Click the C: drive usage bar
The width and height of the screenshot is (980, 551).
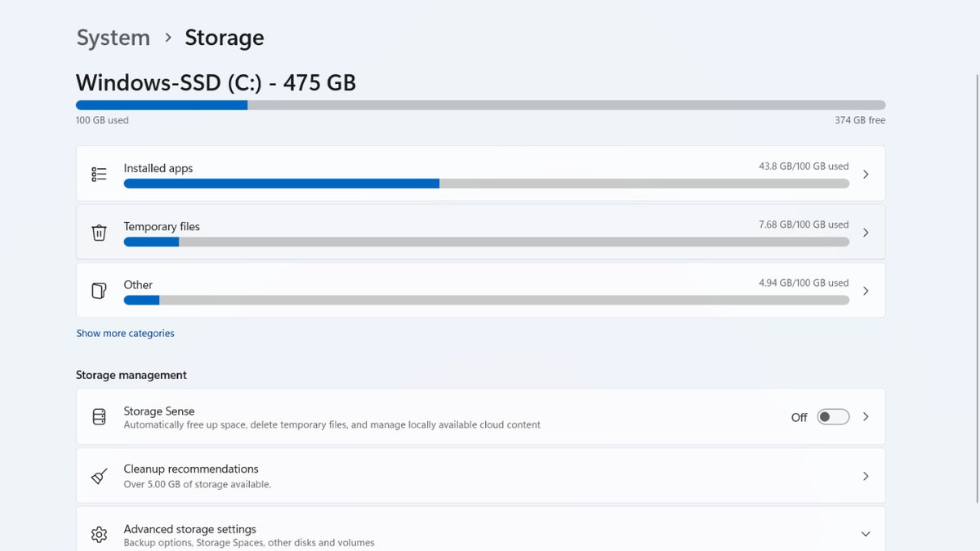point(480,104)
